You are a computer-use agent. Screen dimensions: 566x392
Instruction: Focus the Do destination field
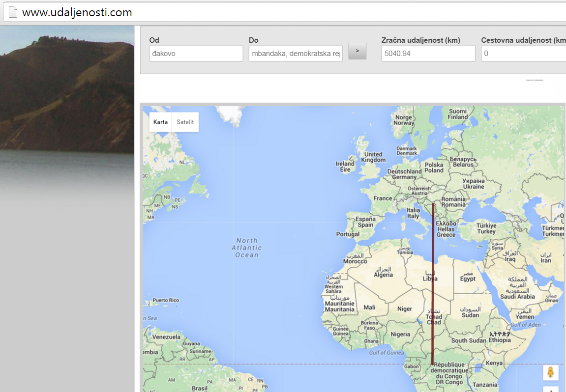pyautogui.click(x=296, y=54)
